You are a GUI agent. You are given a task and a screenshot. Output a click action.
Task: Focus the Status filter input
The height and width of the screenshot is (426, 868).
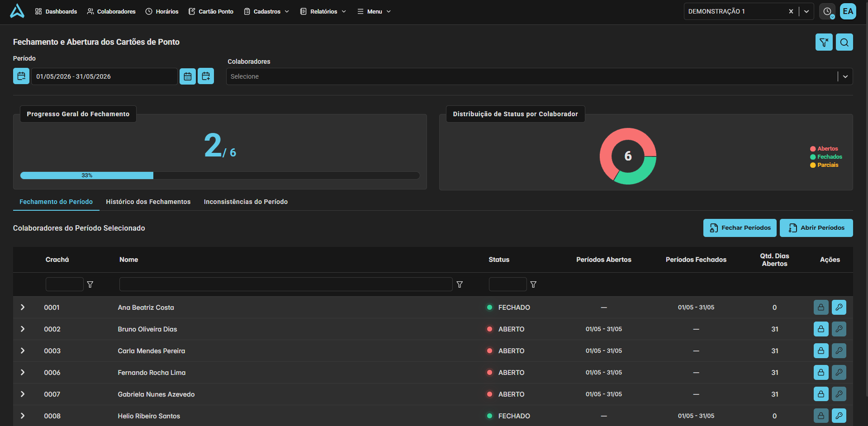[508, 284]
